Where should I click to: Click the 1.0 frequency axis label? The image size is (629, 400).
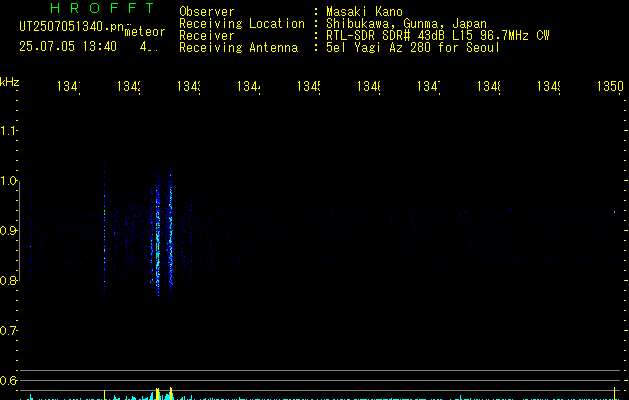click(x=8, y=181)
